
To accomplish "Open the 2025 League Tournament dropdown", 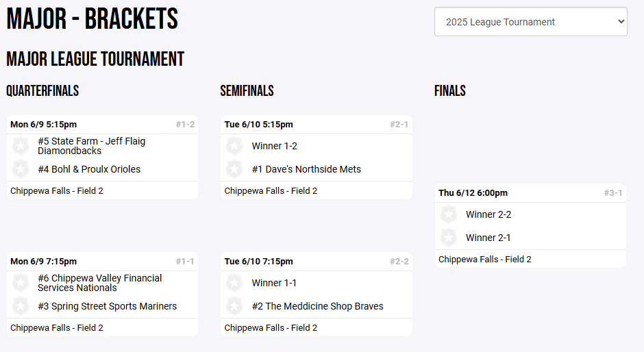I will point(530,22).
